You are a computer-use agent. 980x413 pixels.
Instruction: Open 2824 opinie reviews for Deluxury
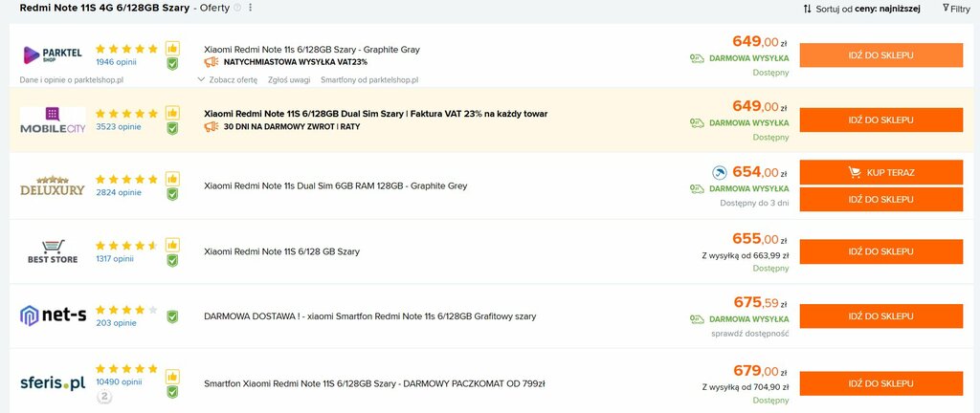pyautogui.click(x=118, y=192)
